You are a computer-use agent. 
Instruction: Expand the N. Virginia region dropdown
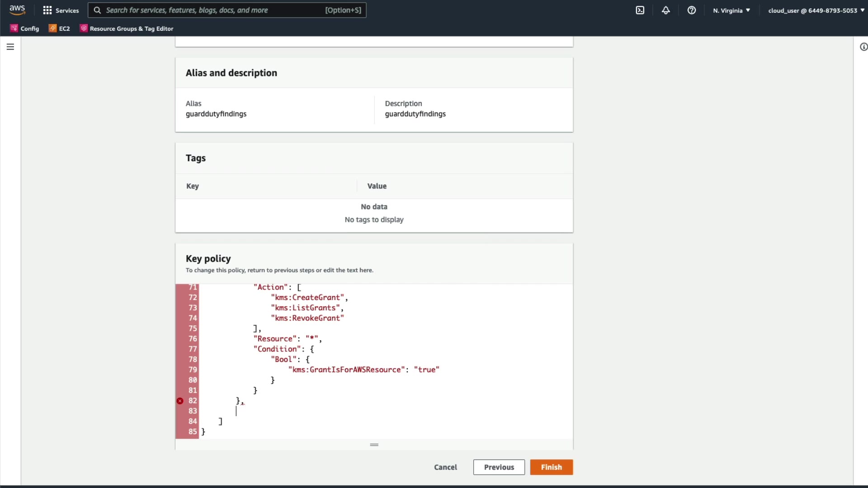tap(731, 10)
